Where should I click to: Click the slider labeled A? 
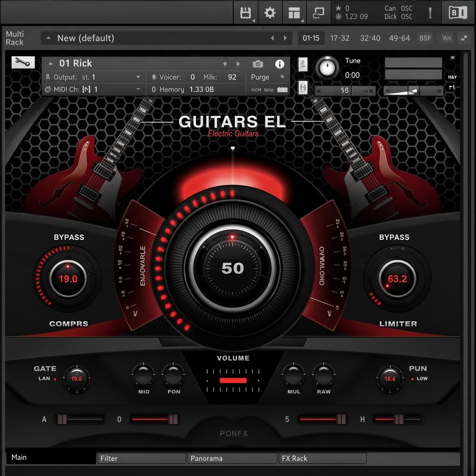(80, 419)
